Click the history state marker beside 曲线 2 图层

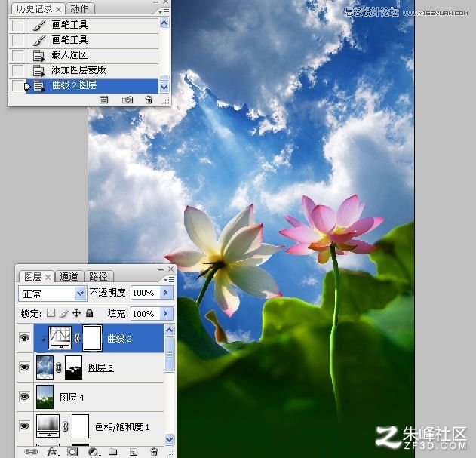pyautogui.click(x=27, y=87)
